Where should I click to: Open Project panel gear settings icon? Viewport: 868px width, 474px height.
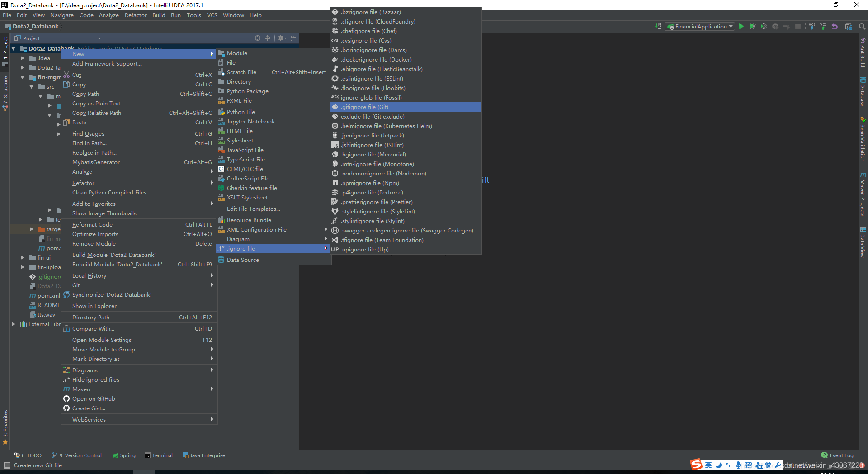(x=282, y=38)
